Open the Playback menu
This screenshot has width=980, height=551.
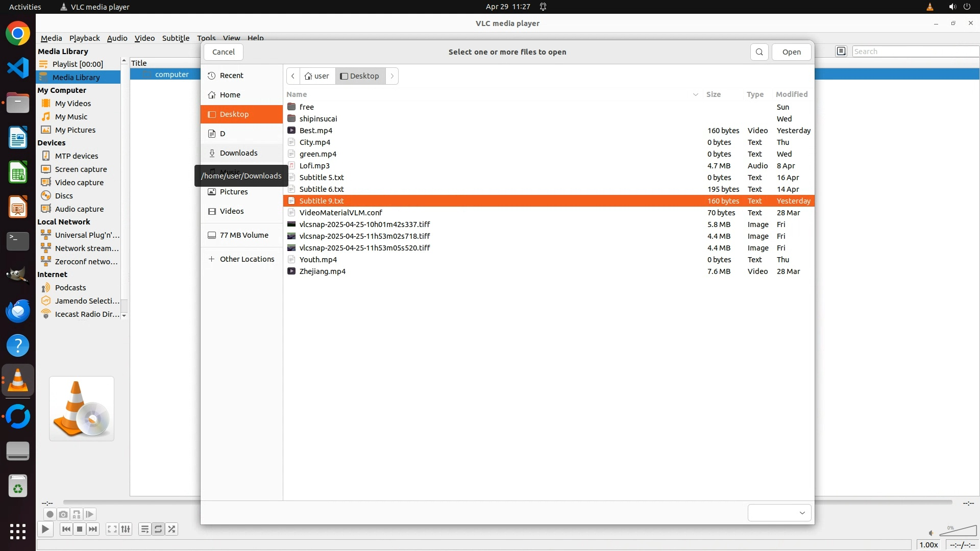point(84,38)
